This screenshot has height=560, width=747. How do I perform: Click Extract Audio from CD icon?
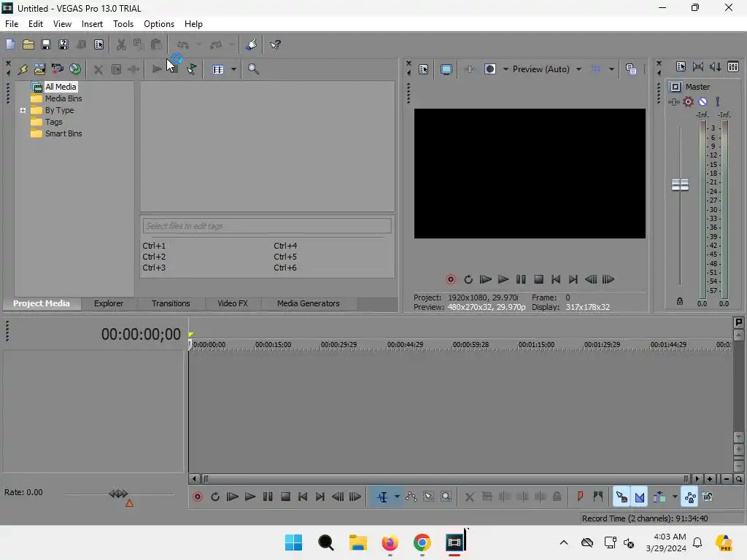point(75,69)
